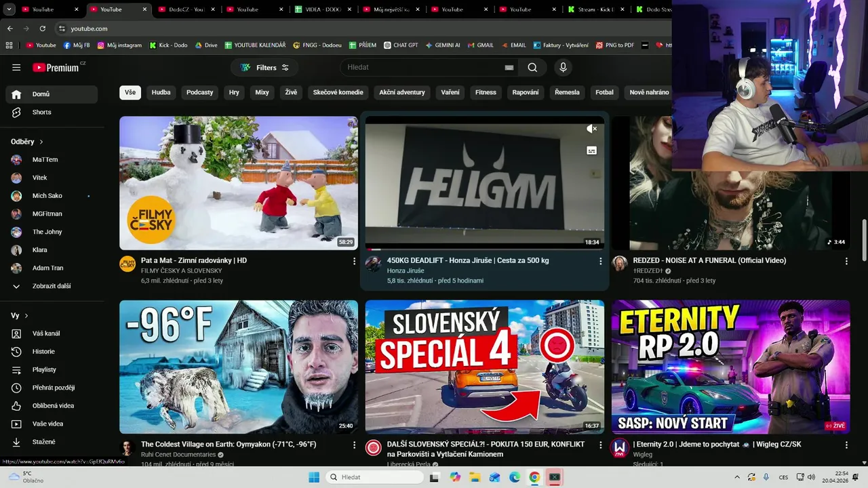The height and width of the screenshot is (488, 868).
Task: Toggle subtitles on HELLGYM preview
Action: [592, 150]
